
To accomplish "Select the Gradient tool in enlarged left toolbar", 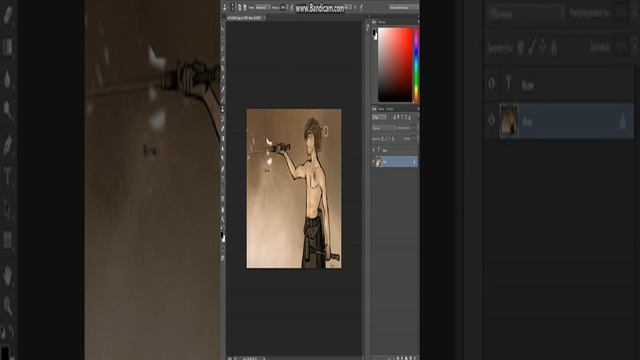I will coord(7,47).
